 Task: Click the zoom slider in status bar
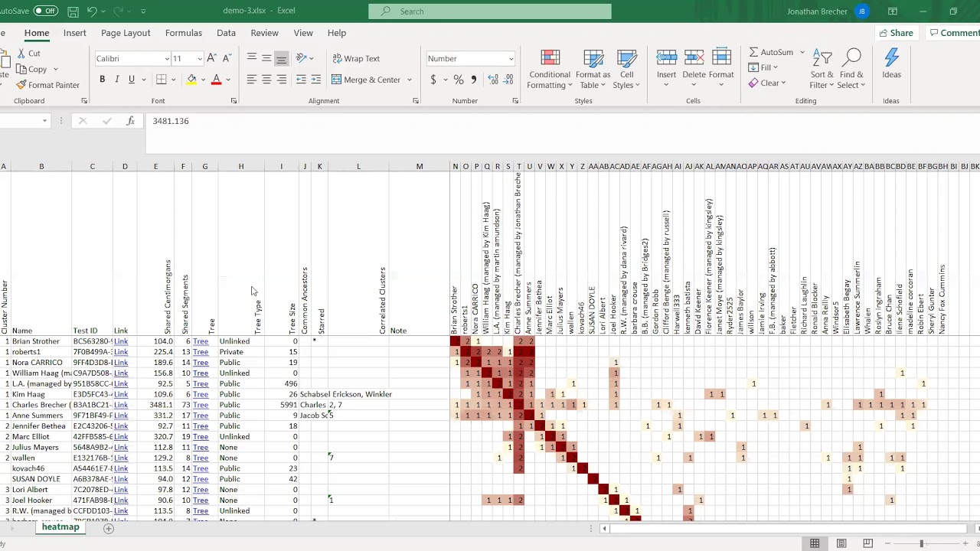(x=921, y=543)
